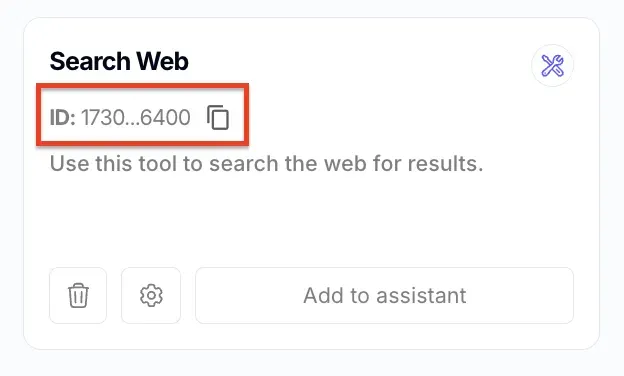Click the round badge holding the tools icon
Image resolution: width=624 pixels, height=376 pixels.
(x=552, y=65)
